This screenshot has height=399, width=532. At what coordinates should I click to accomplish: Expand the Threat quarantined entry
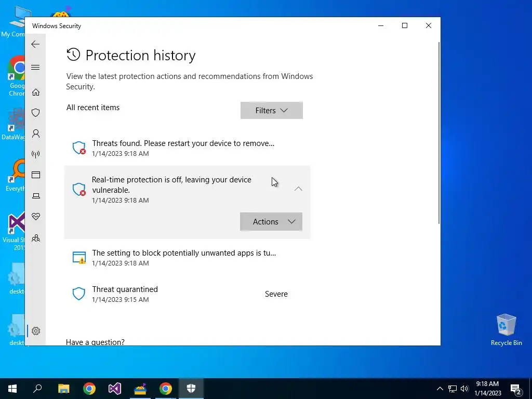pyautogui.click(x=187, y=294)
